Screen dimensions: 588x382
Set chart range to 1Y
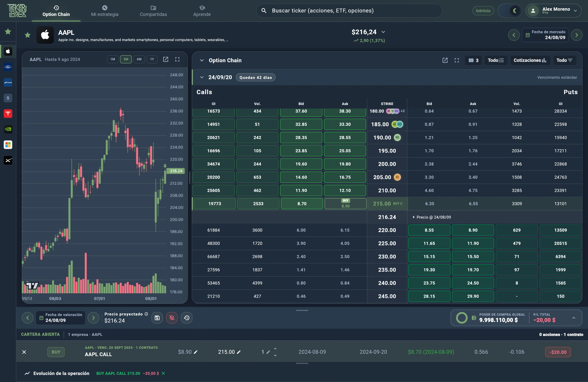point(152,59)
